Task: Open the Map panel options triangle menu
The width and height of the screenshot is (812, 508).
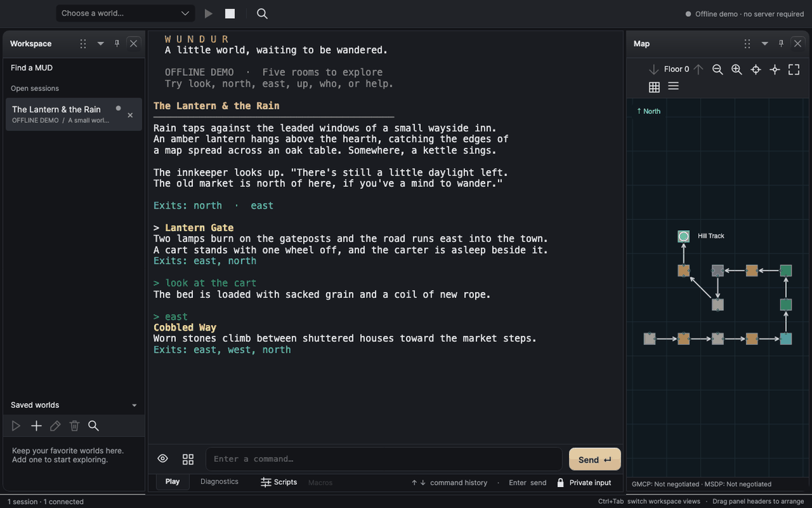Action: click(765, 43)
